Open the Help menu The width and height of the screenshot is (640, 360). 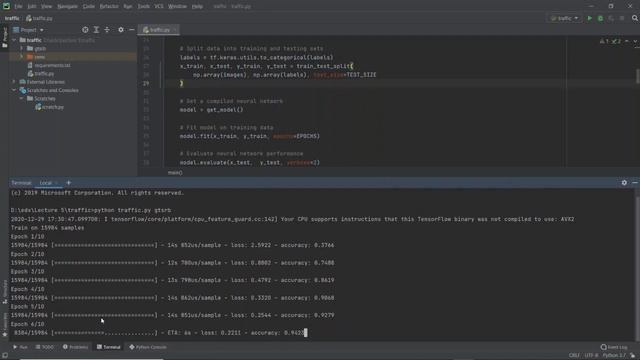[197, 7]
